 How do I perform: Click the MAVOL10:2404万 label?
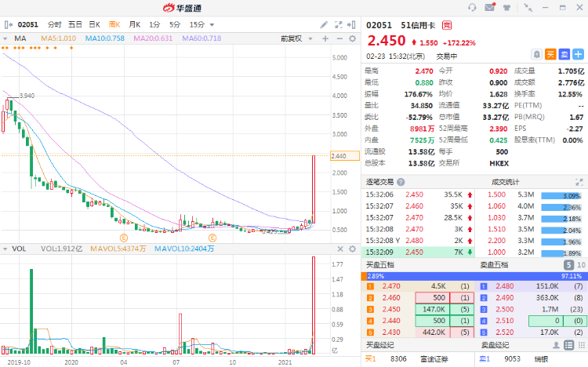pos(184,249)
